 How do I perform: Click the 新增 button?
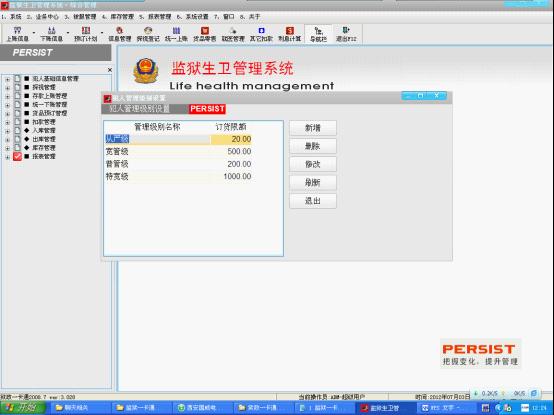[313, 128]
